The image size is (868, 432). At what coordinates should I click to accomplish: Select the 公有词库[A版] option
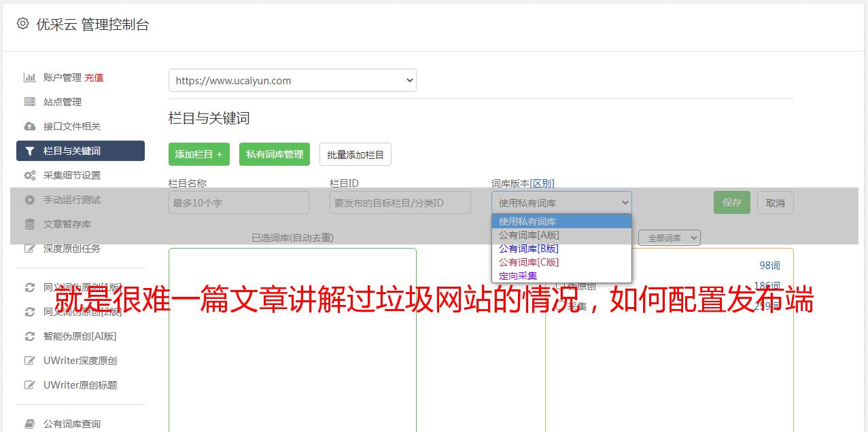point(561,235)
